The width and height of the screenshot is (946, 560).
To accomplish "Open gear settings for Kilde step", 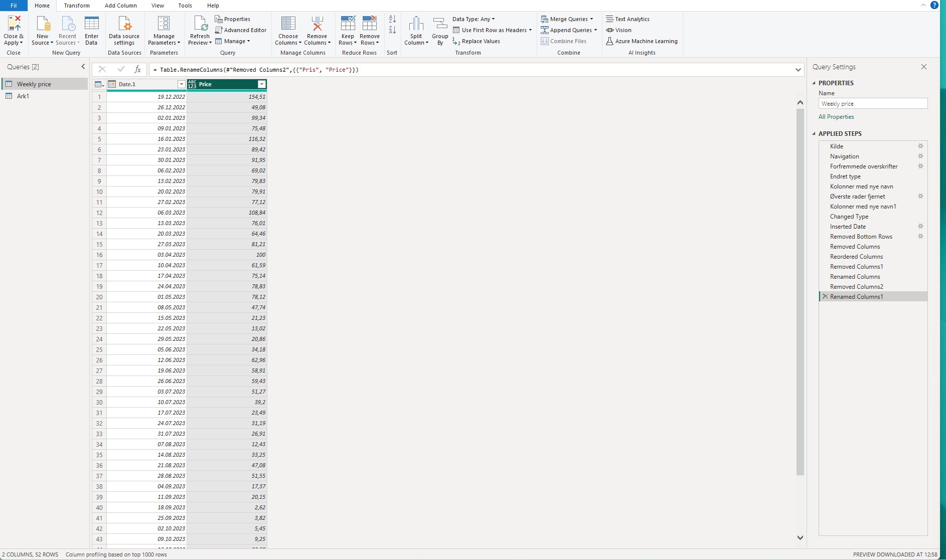I will (x=920, y=146).
